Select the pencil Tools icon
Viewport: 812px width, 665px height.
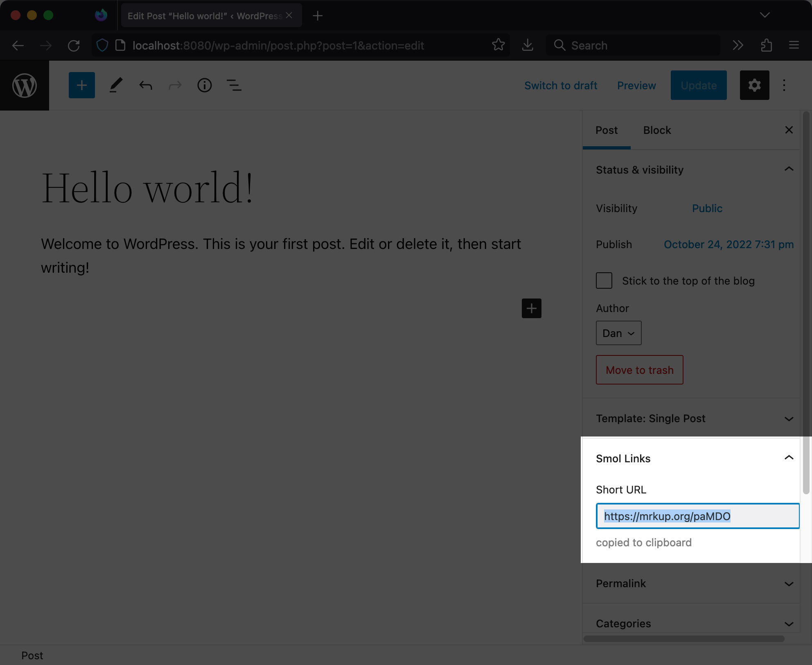click(x=116, y=85)
